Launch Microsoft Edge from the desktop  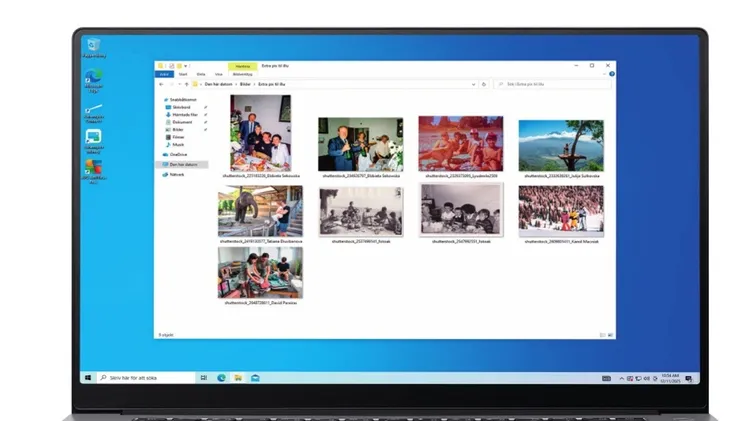tap(93, 77)
